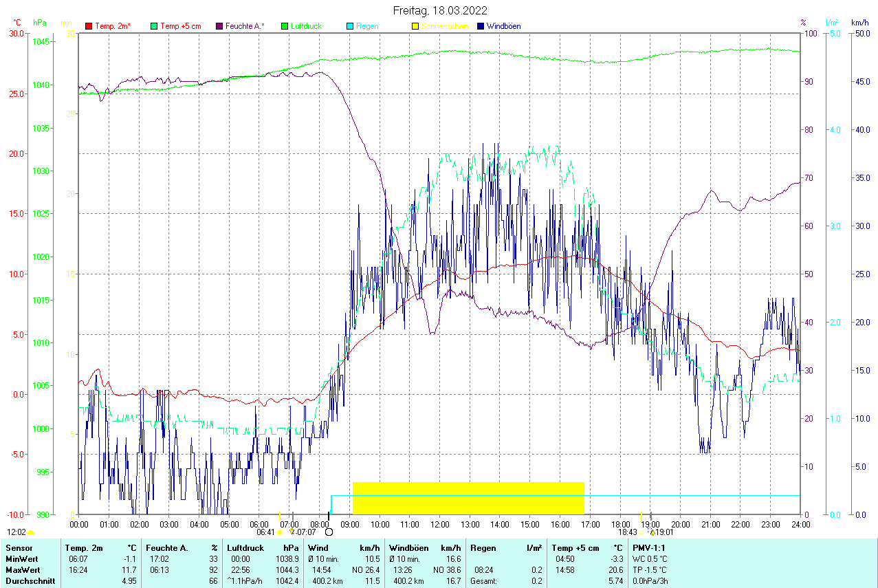Click the purple Feuchte A. legend swatch
Viewport: 878px width, 588px height.
click(x=219, y=26)
